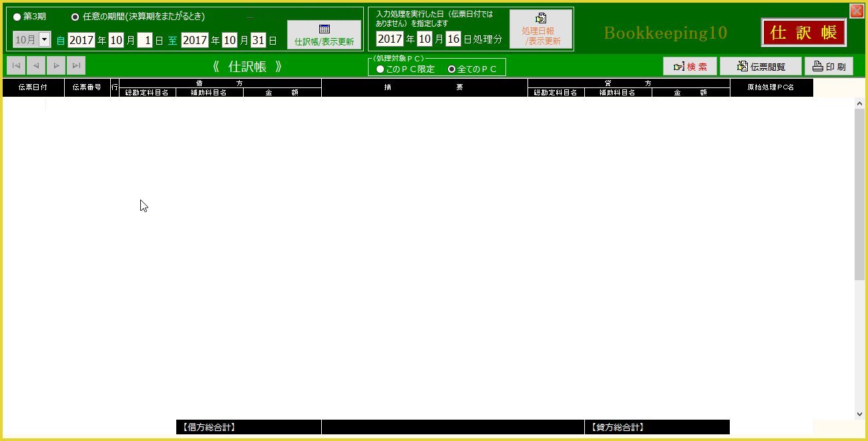Expand the 10月 month dropdown
868x441 pixels.
point(45,40)
